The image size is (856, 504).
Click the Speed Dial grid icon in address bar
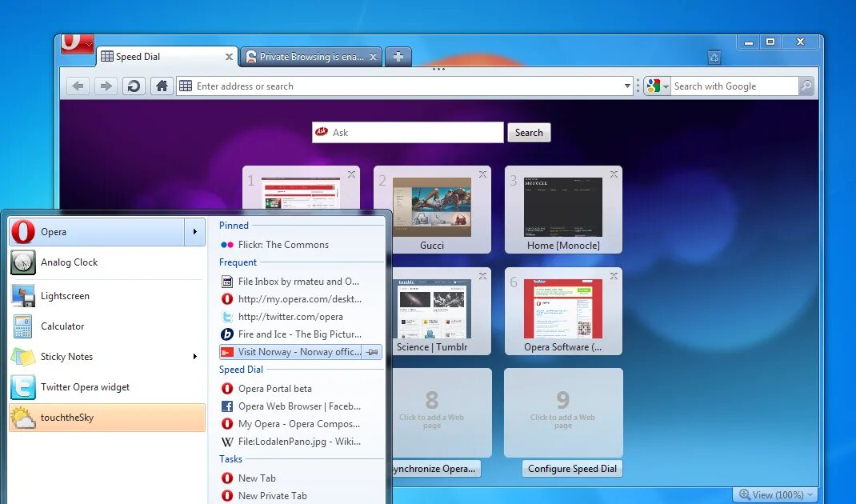pos(186,86)
